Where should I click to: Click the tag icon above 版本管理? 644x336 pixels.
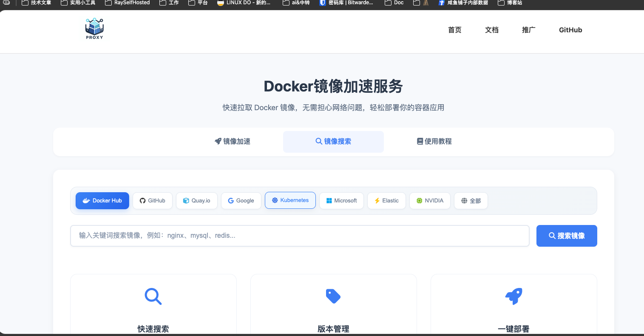(333, 296)
